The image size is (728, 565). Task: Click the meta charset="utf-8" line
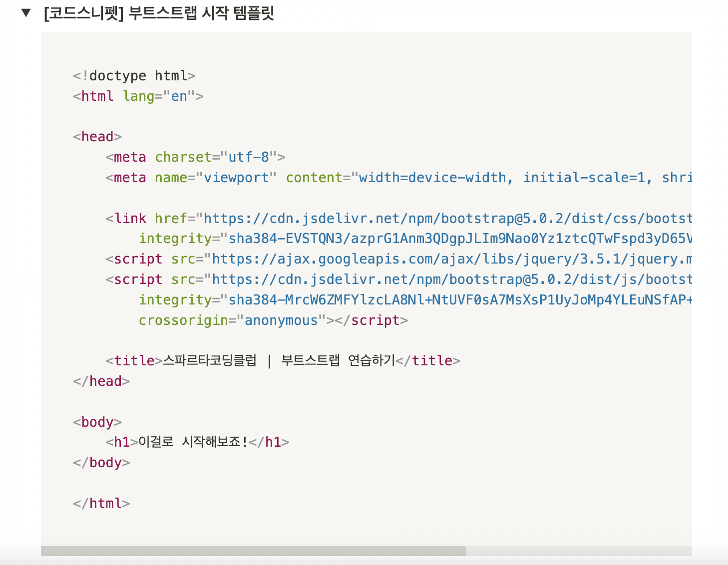196,157
